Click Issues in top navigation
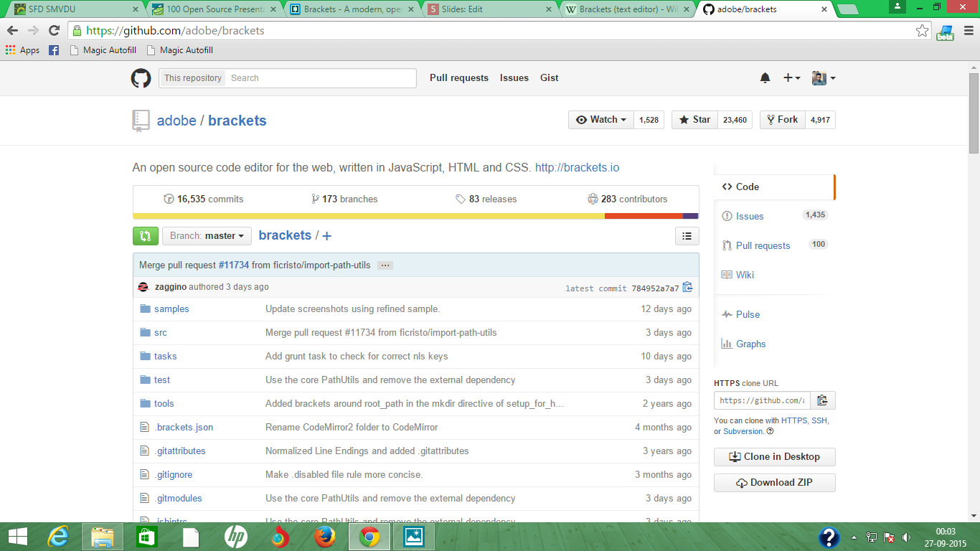980x551 pixels. 514,78
